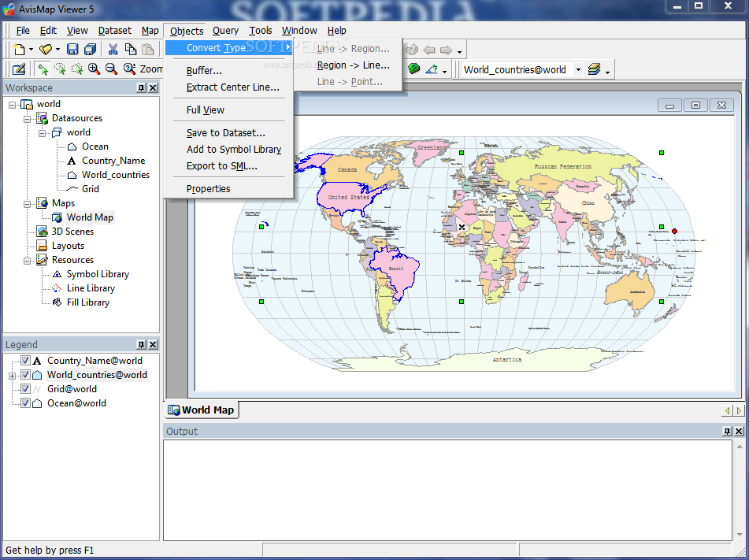749x560 pixels.
Task: Open dropdown arrow beside New icon
Action: tap(31, 50)
